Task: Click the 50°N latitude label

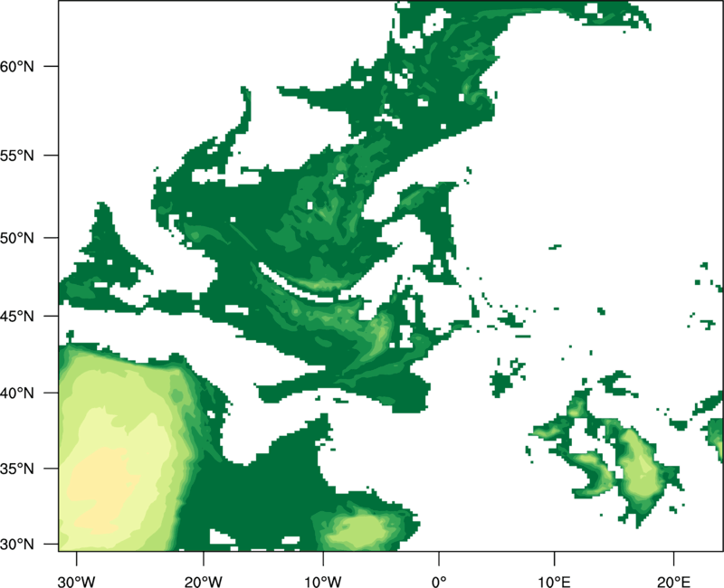Action: 17,238
